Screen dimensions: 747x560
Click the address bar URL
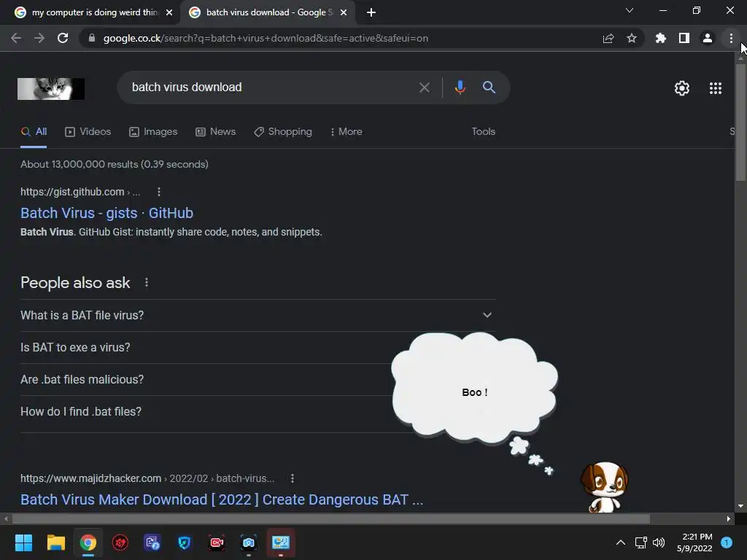(x=266, y=38)
